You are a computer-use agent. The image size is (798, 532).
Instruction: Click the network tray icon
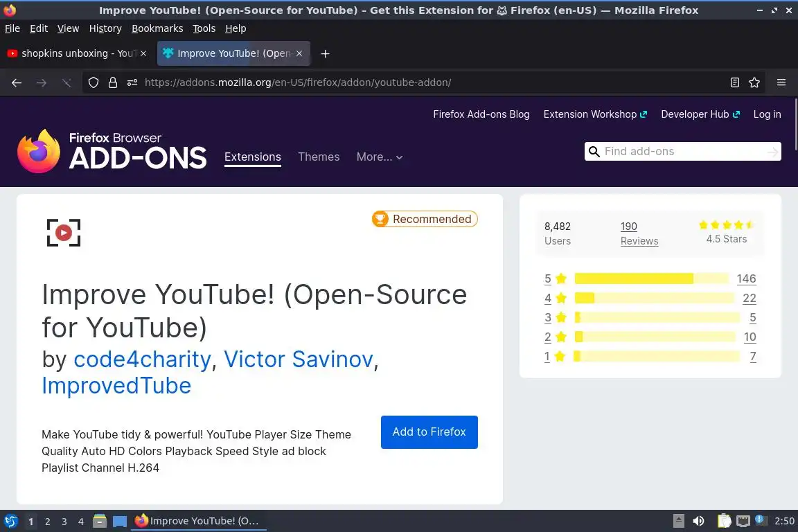(743, 521)
